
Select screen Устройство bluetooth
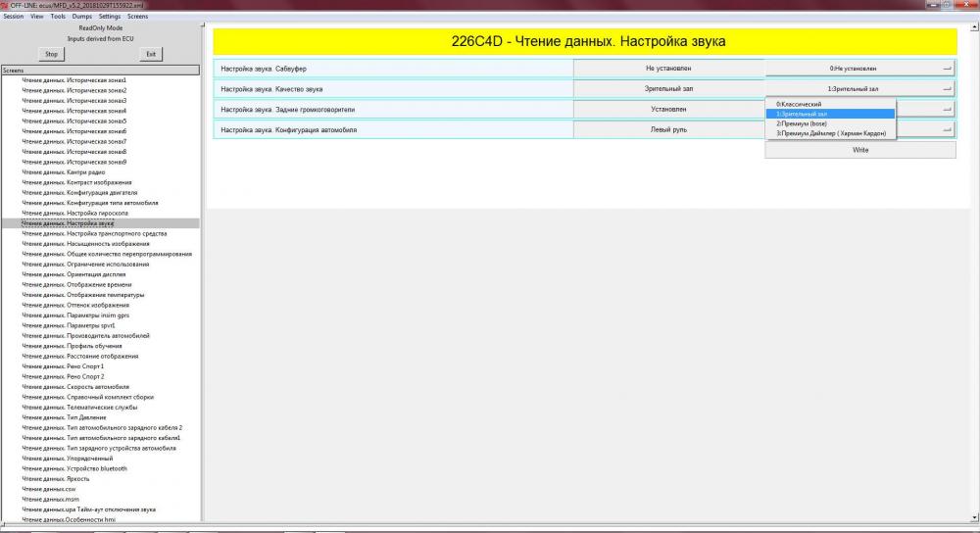[74, 468]
